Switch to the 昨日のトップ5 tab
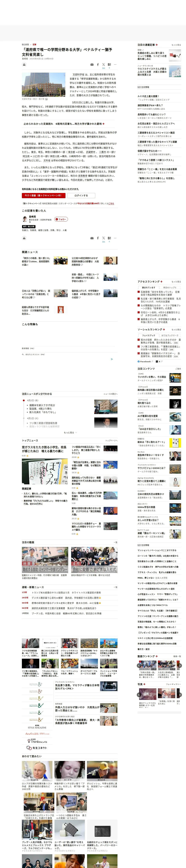186x868 pixels. point(170,287)
